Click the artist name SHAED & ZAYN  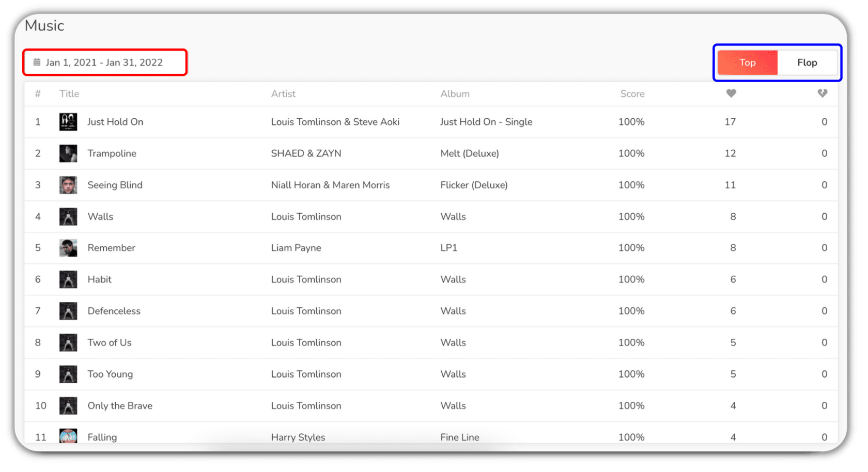[x=306, y=153]
